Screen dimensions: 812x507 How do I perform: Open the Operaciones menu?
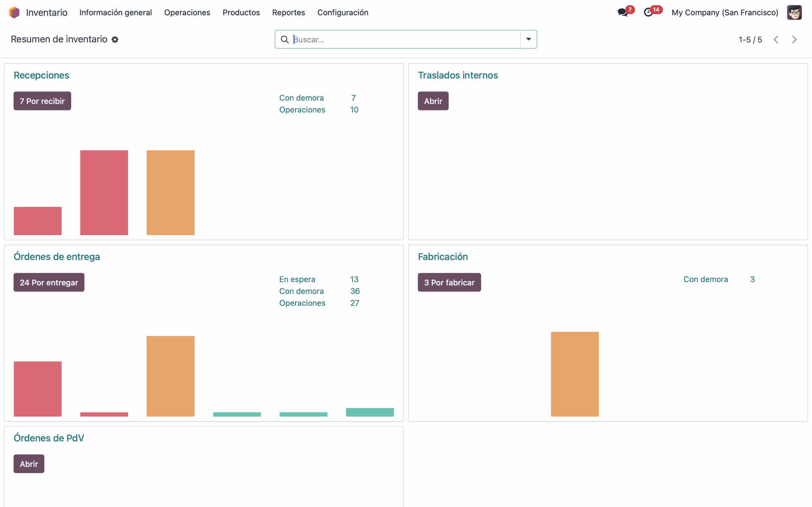187,13
